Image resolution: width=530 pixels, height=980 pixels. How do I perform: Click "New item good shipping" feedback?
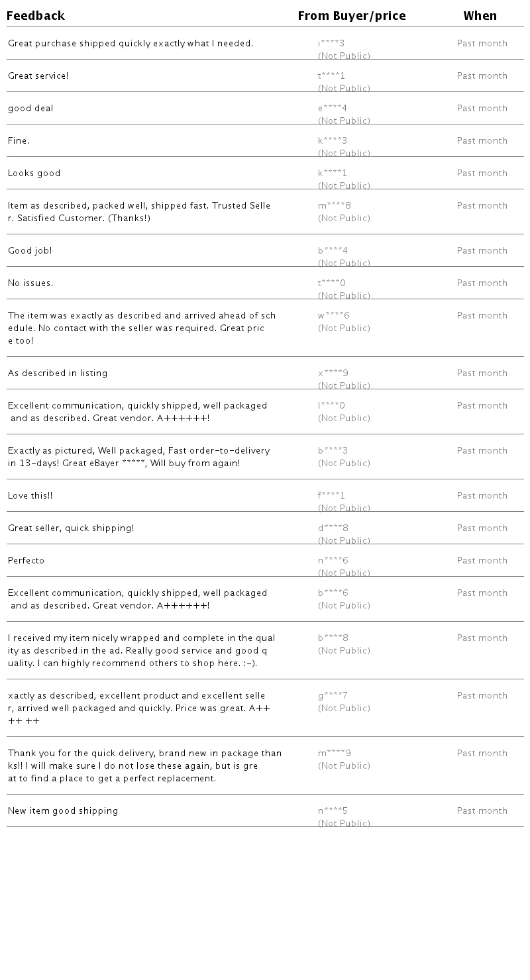(x=63, y=811)
